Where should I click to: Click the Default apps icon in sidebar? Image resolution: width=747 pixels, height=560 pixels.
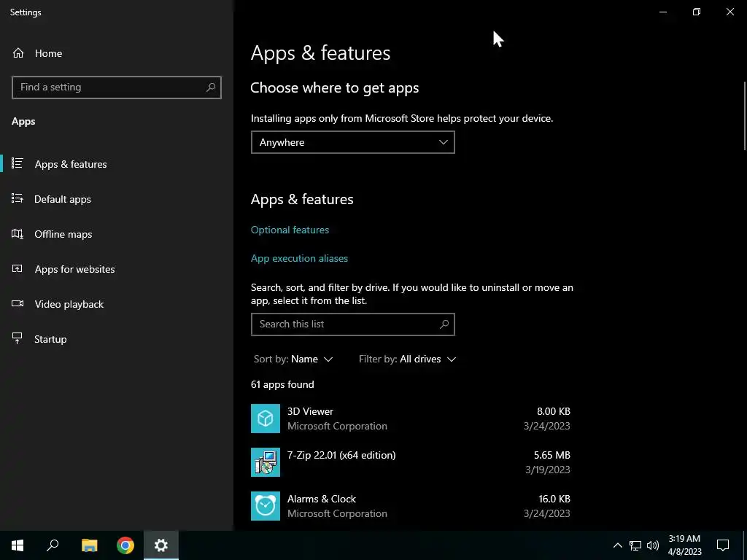pyautogui.click(x=18, y=198)
